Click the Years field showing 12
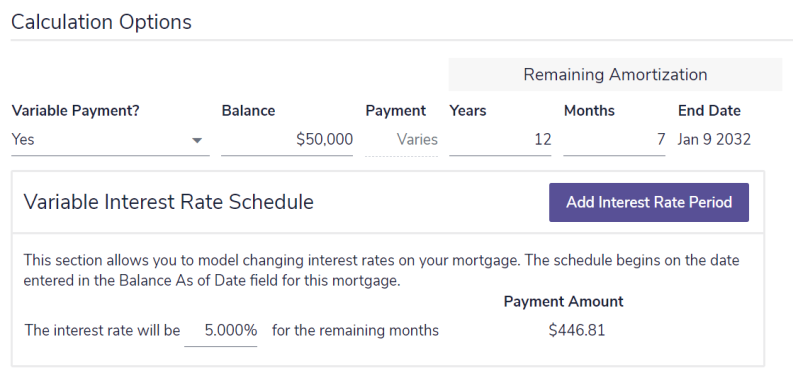Viewport: 793px width, 376px height. click(500, 140)
